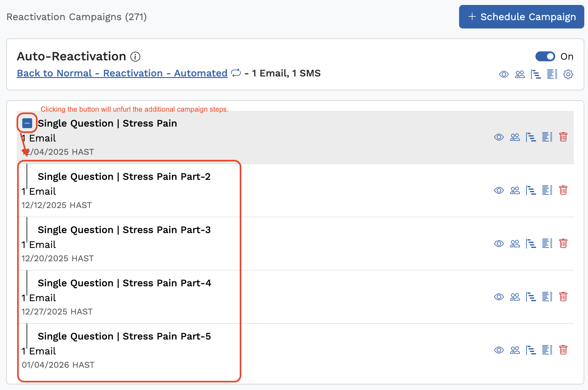Preview Stress Pain Part-2 with eye icon
The image size is (588, 390).
click(499, 190)
